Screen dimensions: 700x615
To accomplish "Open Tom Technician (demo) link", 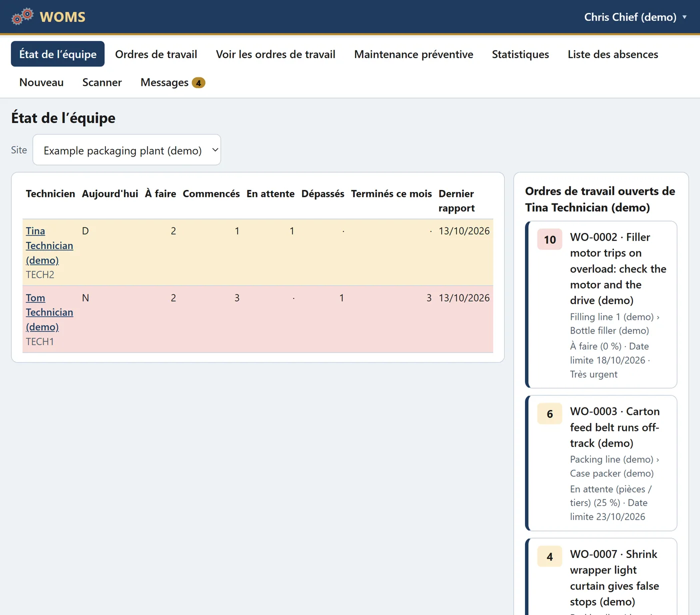I will tap(49, 312).
